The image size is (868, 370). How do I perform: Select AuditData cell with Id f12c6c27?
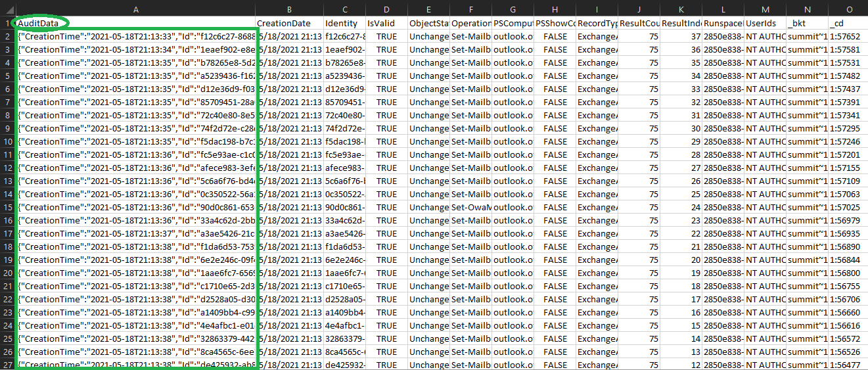pyautogui.click(x=135, y=36)
